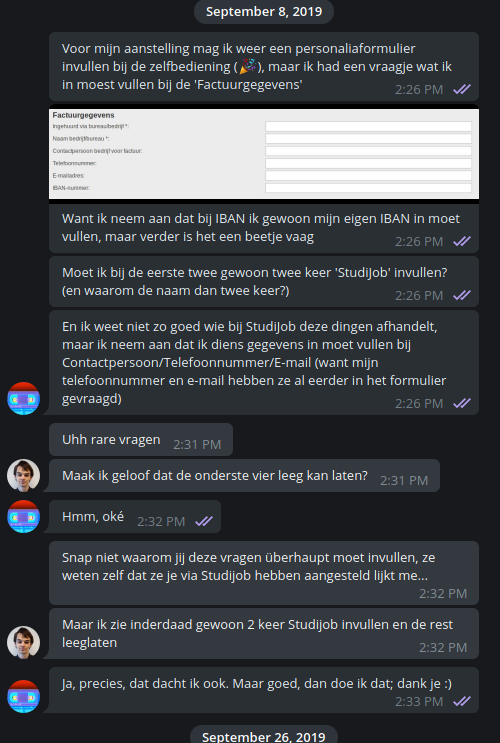Click the cassette avatar beside 'Ja, precies' message
500x743 pixels.
(x=23, y=697)
